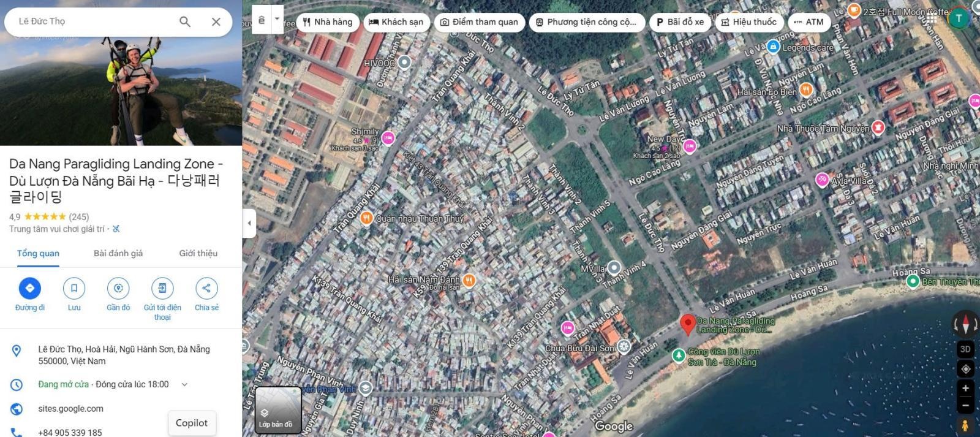Open the Google apps grid icon
The width and height of the screenshot is (980, 437).
(932, 18)
